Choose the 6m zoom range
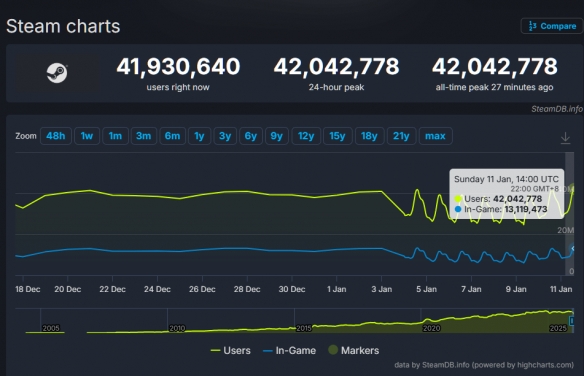 [172, 136]
